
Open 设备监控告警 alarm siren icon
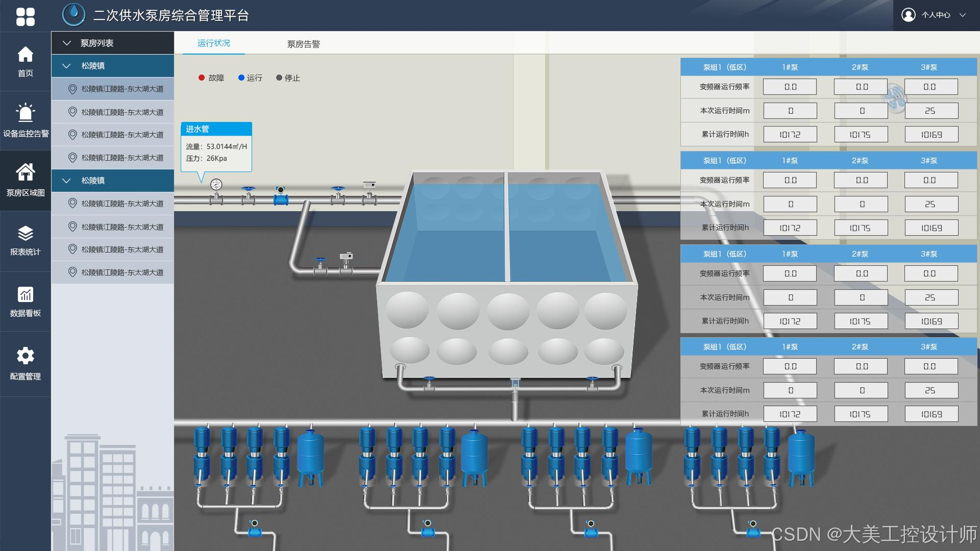[25, 113]
